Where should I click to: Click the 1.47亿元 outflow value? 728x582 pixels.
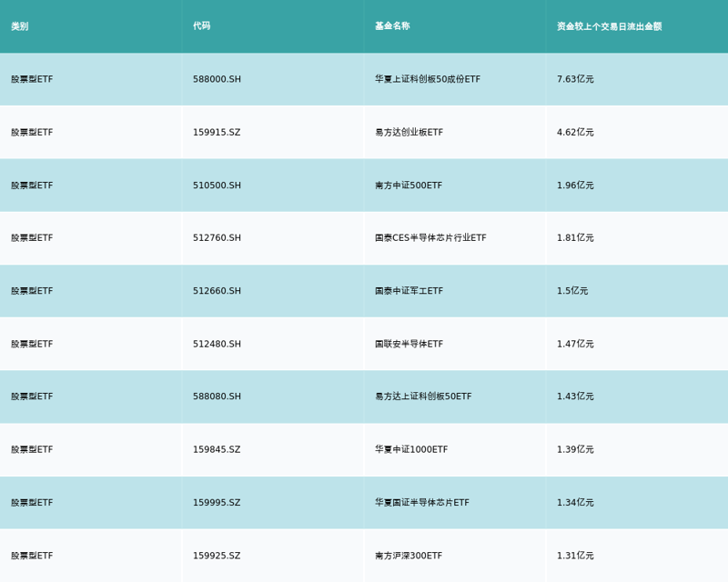[x=575, y=344]
